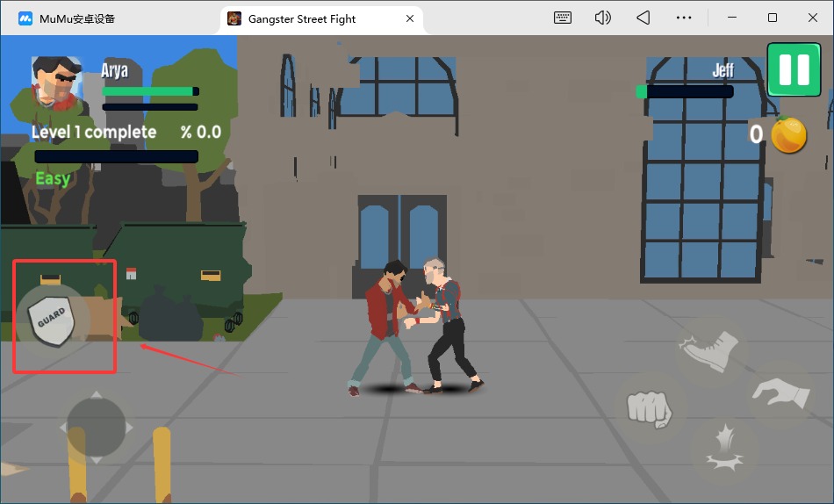Switch to the Gangster Street Fight tab
This screenshot has width=834, height=504.
[301, 18]
